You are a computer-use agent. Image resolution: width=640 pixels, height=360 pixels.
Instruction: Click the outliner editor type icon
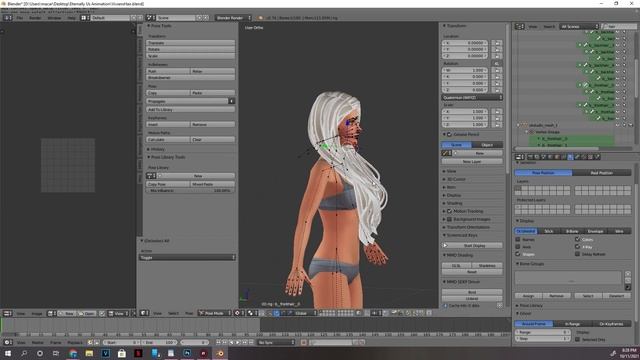(519, 27)
